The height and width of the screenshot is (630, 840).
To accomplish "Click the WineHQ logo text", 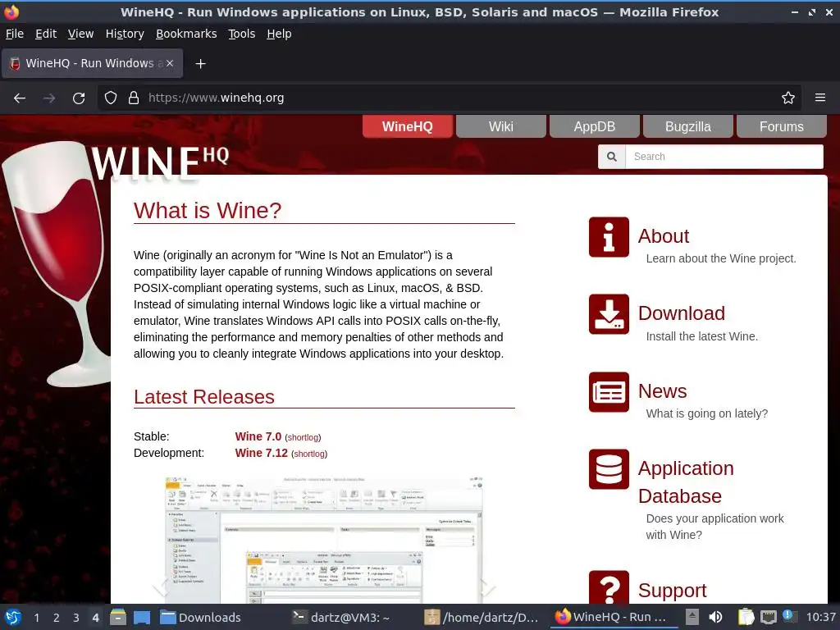I will pyautogui.click(x=160, y=162).
